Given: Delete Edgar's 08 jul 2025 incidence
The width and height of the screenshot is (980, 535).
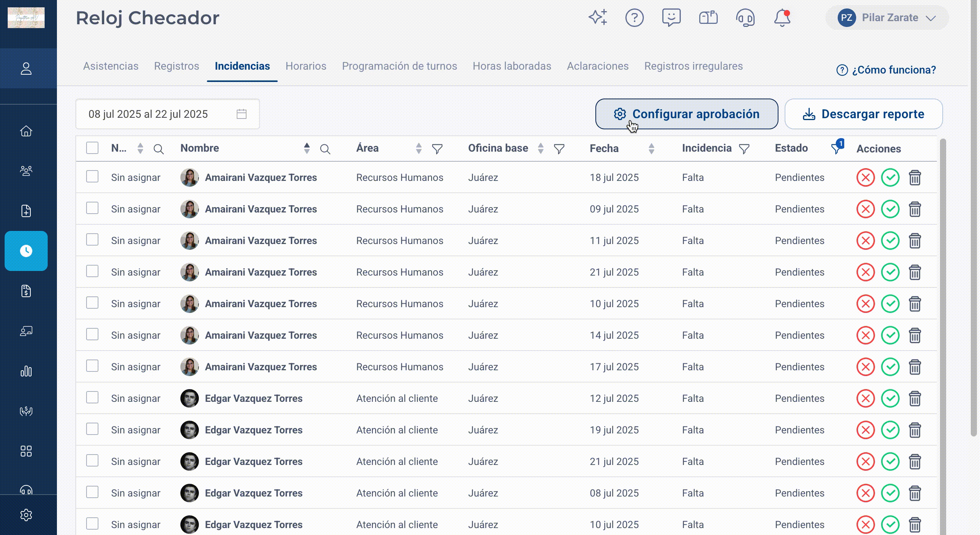Looking at the screenshot, I should (x=915, y=493).
